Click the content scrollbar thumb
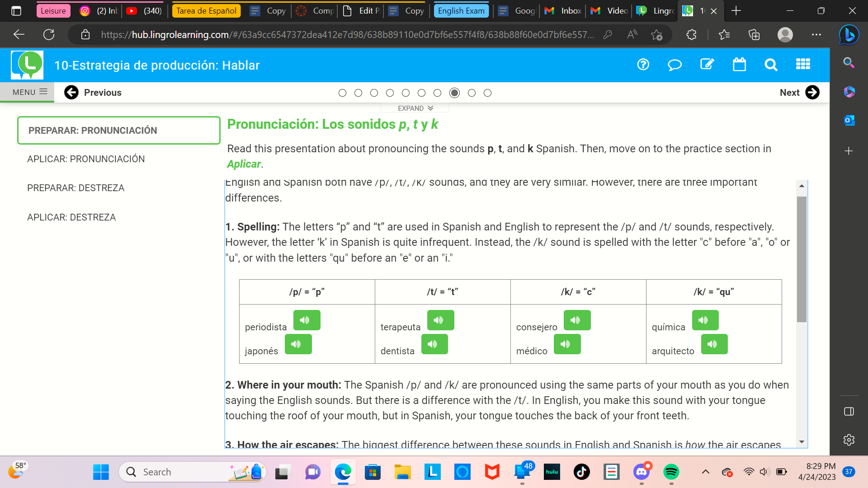Viewport: 868px width, 488px height. pyautogui.click(x=802, y=259)
